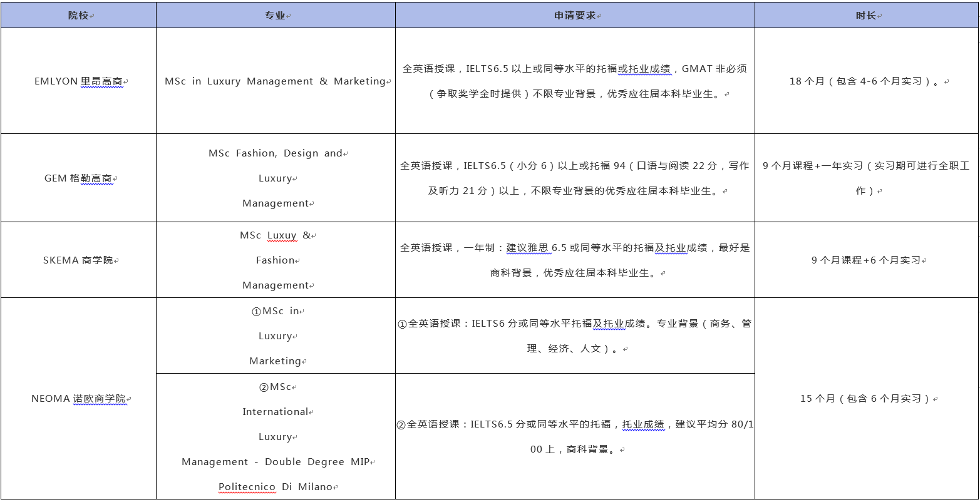Select the 专业 column header cell

coord(276,16)
